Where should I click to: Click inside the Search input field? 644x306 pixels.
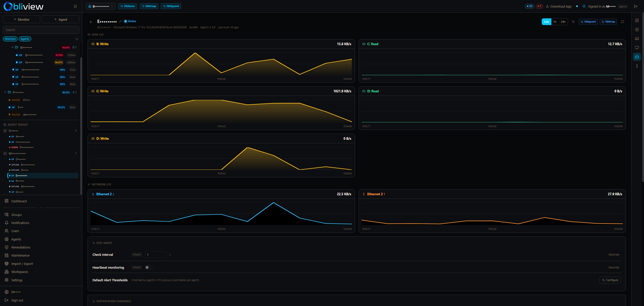click(41, 30)
